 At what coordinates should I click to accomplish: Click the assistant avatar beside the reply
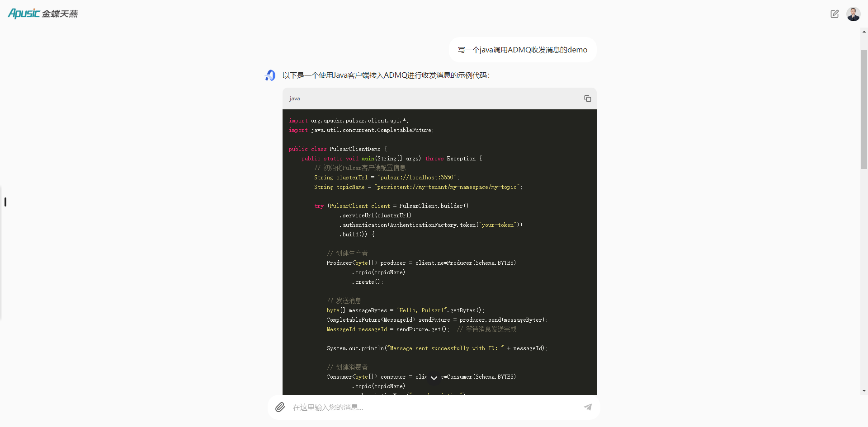270,75
